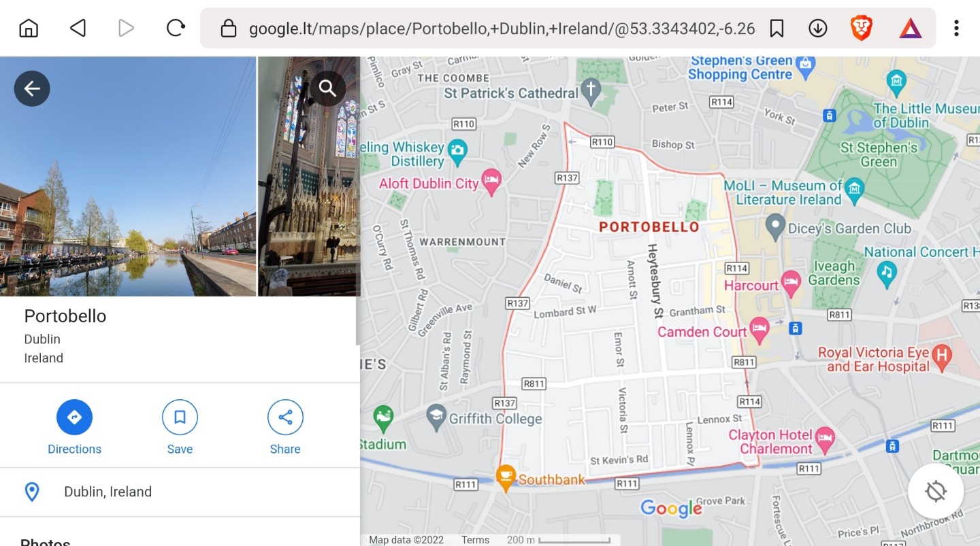980x546 pixels.
Task: Open search with the magnifier icon
Action: tap(327, 88)
